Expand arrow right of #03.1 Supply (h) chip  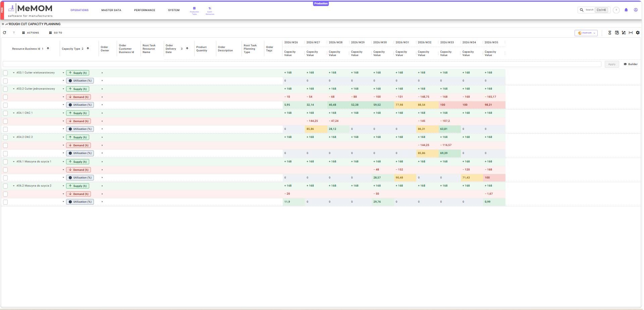[102, 73]
